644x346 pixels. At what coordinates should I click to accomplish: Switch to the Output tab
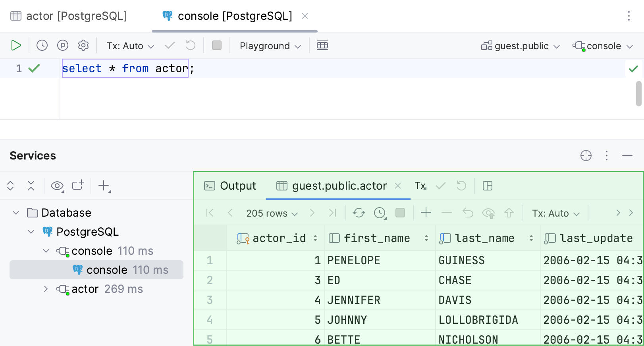(x=230, y=186)
